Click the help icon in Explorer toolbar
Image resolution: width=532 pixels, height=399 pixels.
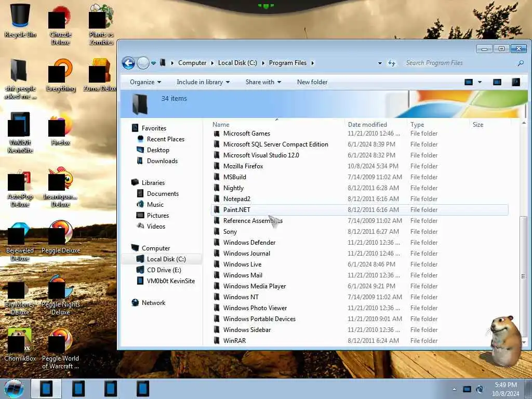tap(516, 82)
